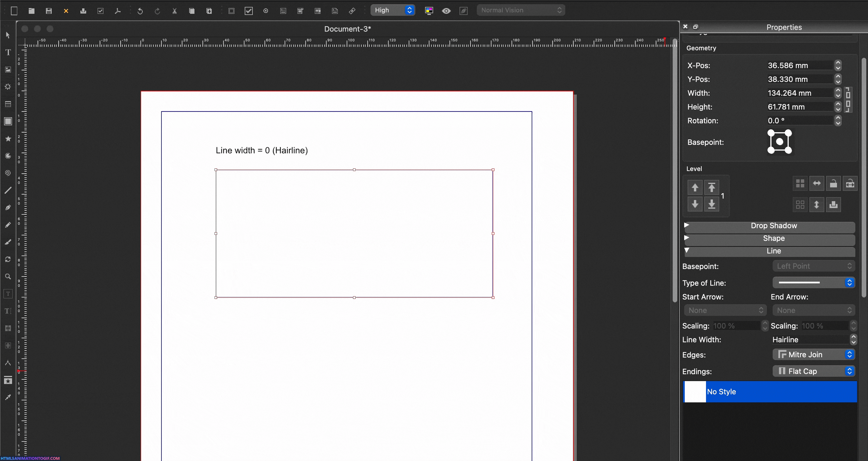Open the High image quality dropdown
This screenshot has height=461, width=868.
coord(393,10)
